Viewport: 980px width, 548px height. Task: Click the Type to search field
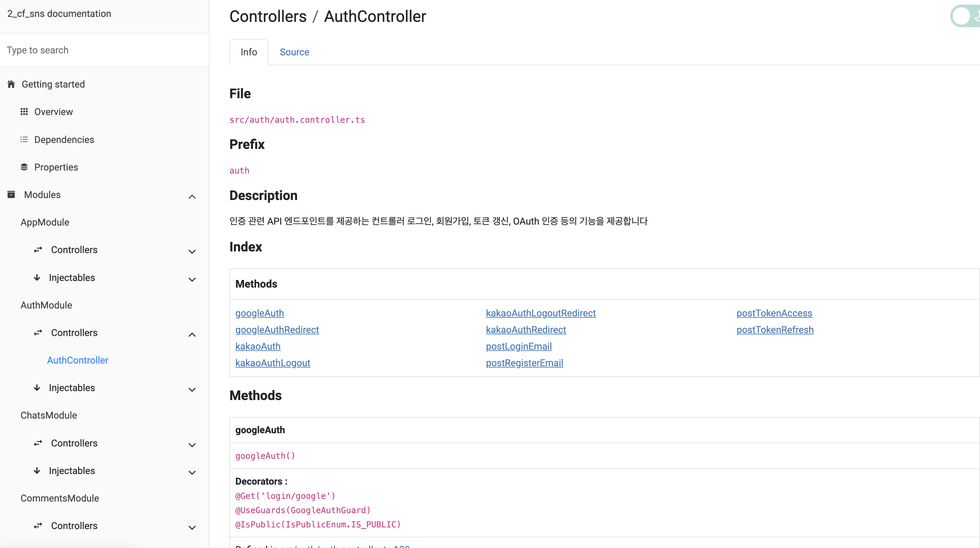tap(104, 50)
